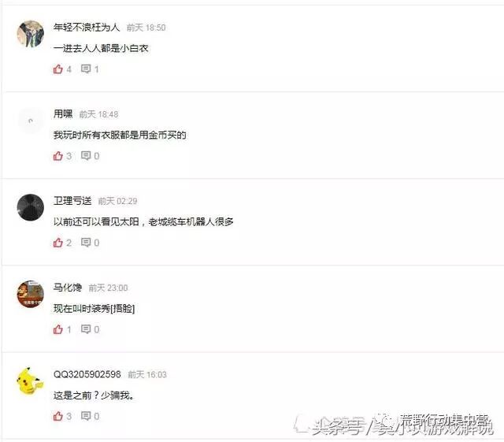The width and height of the screenshot is (504, 442).
Task: Visit username 卫理亏送
Action: click(72, 201)
